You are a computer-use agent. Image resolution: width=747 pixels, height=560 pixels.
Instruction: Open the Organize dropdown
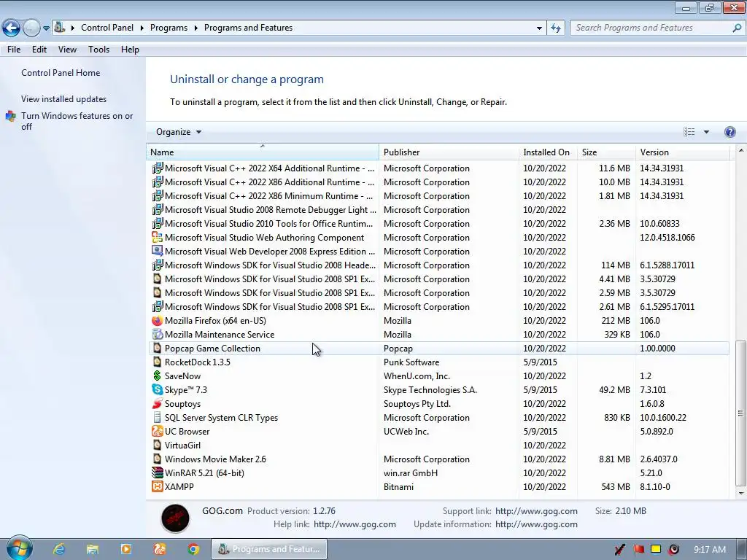(x=179, y=132)
